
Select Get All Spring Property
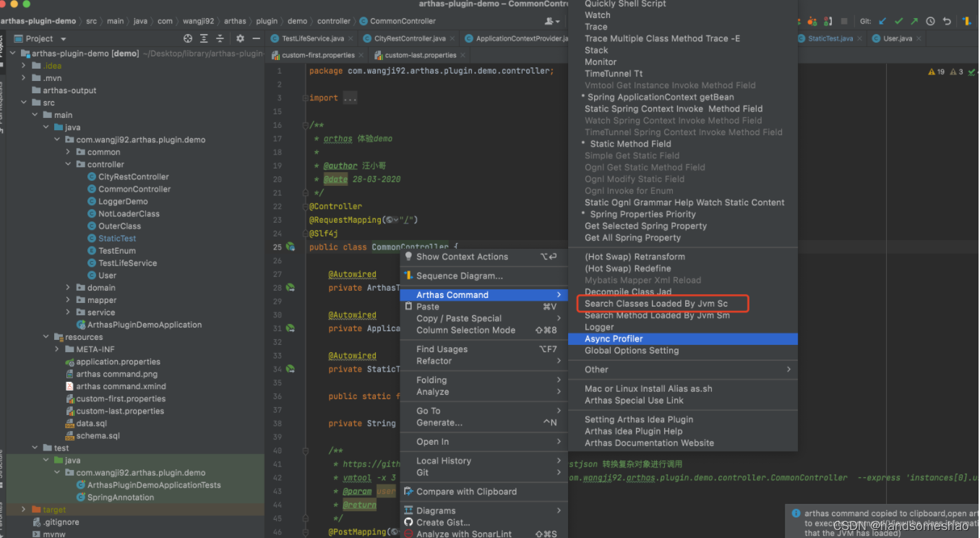click(x=682, y=238)
